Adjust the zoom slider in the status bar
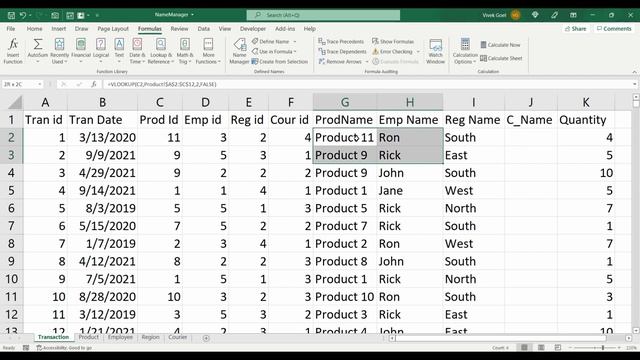 (602, 347)
